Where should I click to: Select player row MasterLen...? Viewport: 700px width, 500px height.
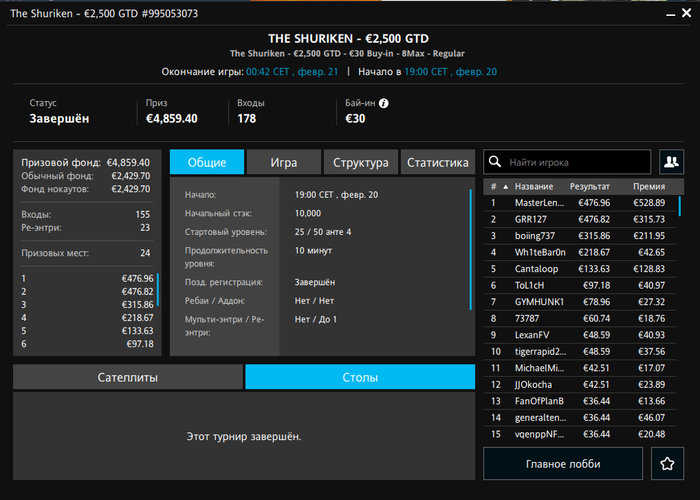(x=579, y=203)
